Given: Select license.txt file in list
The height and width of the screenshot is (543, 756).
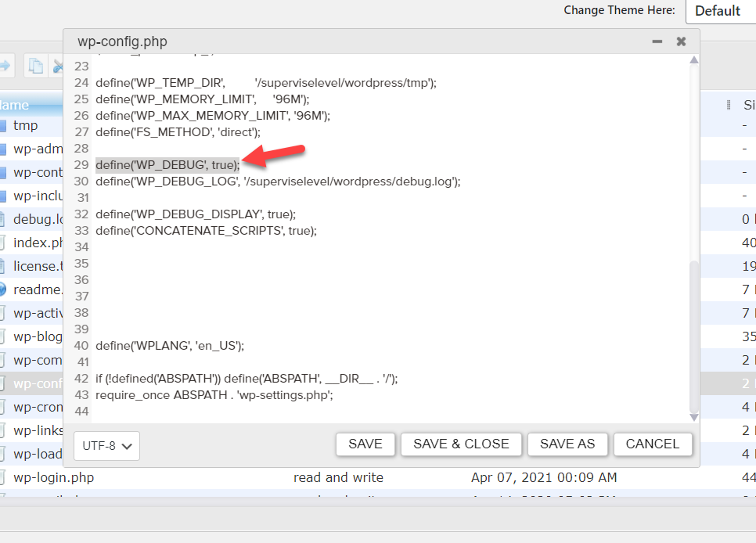Looking at the screenshot, I should pos(31,266).
